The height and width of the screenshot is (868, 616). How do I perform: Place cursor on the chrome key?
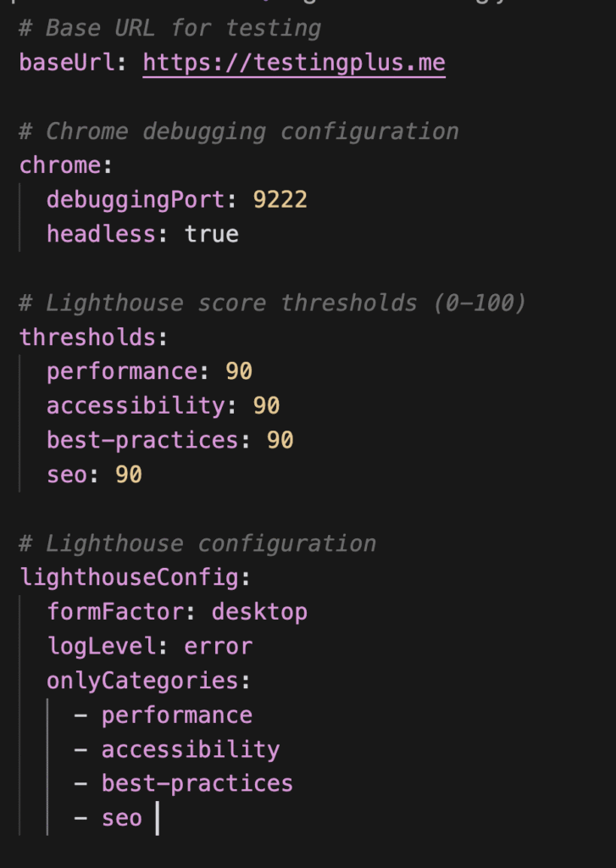click(x=61, y=165)
